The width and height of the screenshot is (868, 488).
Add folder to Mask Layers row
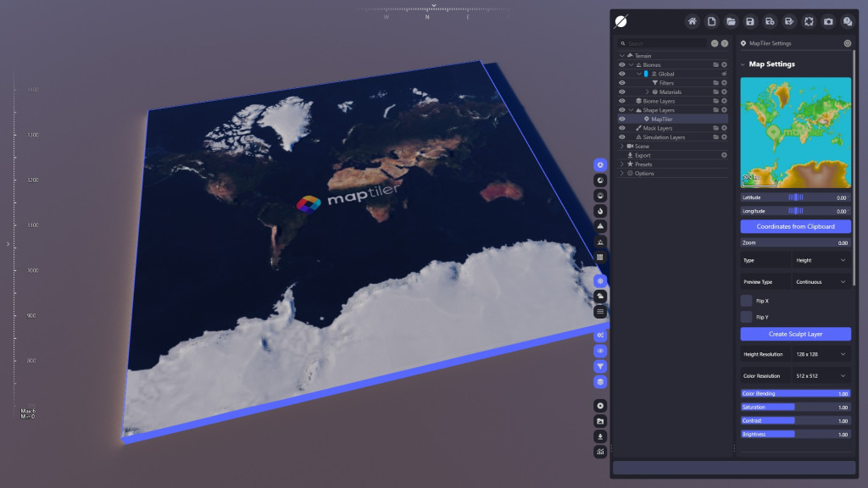[715, 129]
